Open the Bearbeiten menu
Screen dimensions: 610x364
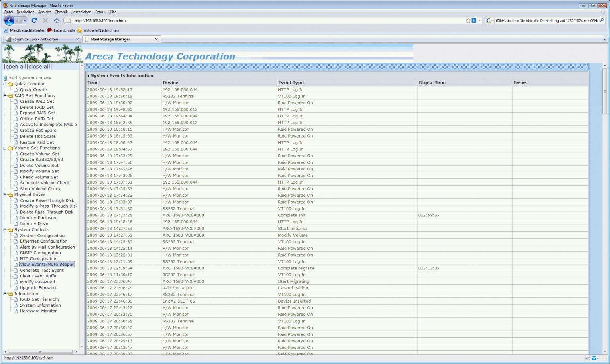pos(25,12)
